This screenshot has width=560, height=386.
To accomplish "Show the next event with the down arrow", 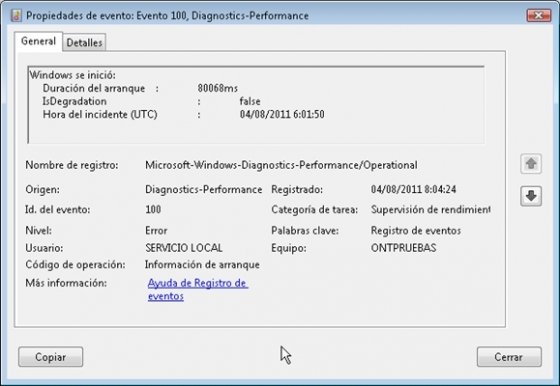I will click(x=531, y=196).
